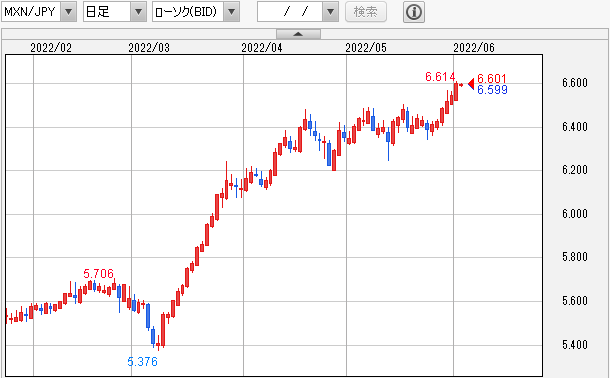Click the 6.600 price axis label
The image size is (610, 378).
(x=575, y=83)
